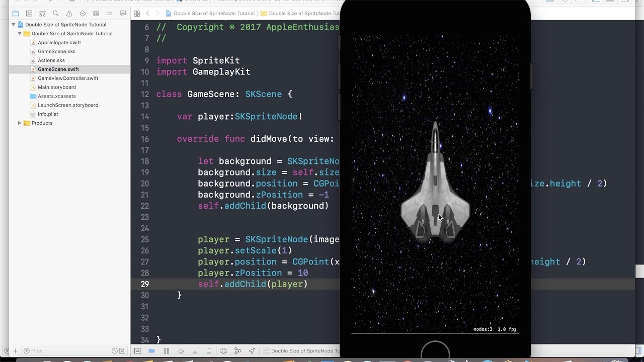Viewport: 644px width, 362px height.
Task: Click 'self.addChild(background)' line
Action: (x=263, y=206)
